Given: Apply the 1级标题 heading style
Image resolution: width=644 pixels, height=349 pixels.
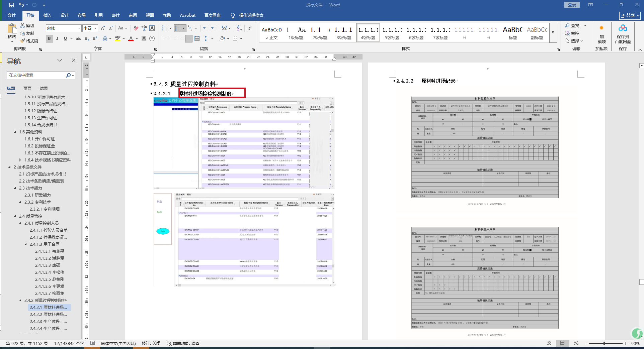Looking at the screenshot, I should pos(296,33).
